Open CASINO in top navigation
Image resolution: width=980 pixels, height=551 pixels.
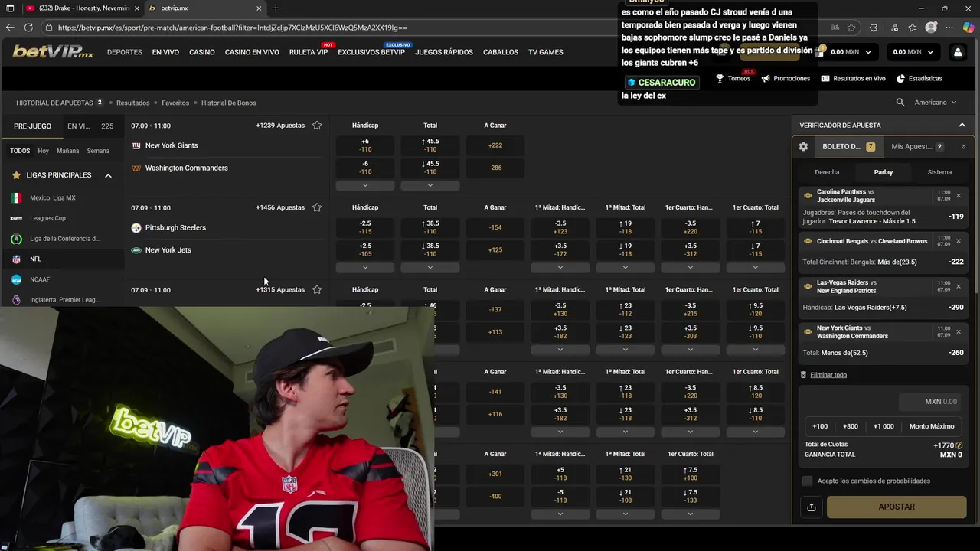pyautogui.click(x=202, y=52)
